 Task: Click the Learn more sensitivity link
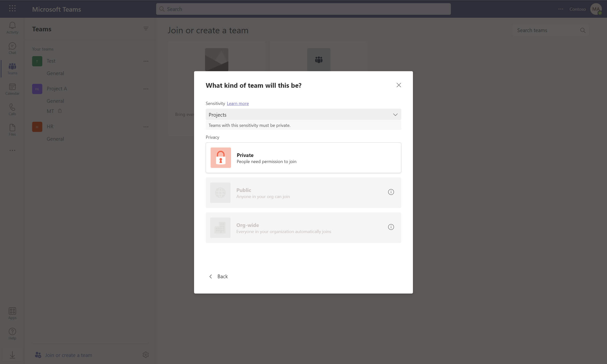[x=238, y=104]
